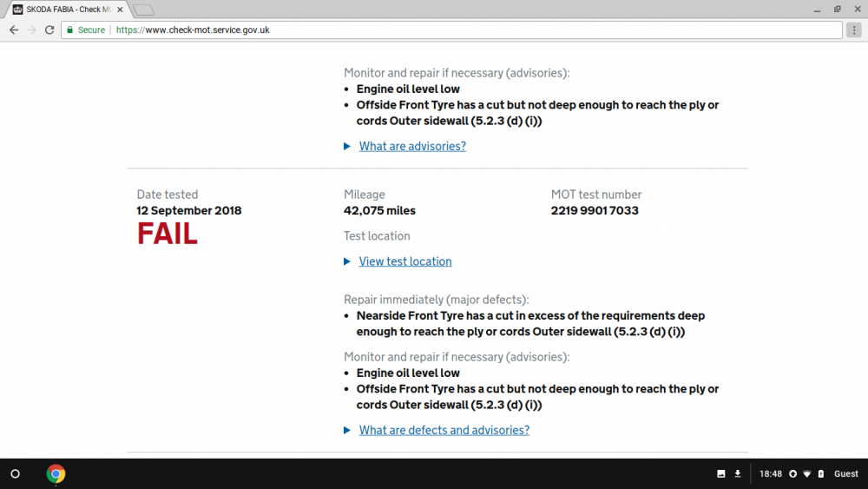
Task: Click the Chrome icon on the shelf
Action: (x=56, y=474)
